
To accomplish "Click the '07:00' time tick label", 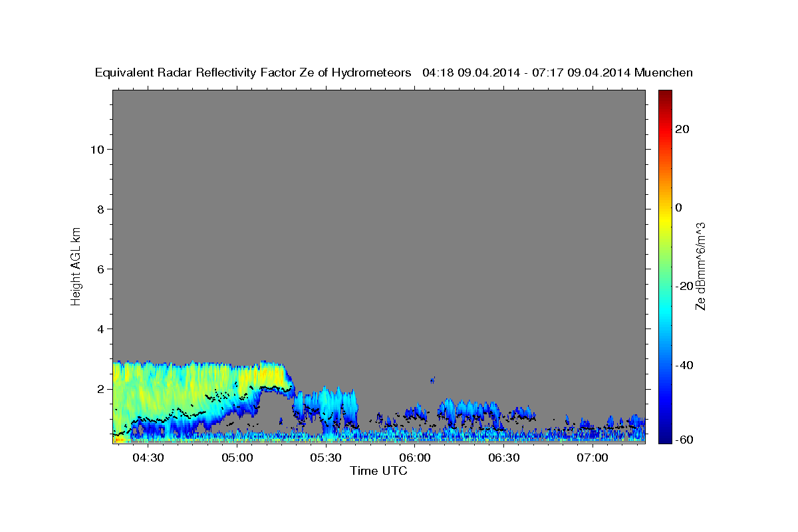I will point(592,458).
